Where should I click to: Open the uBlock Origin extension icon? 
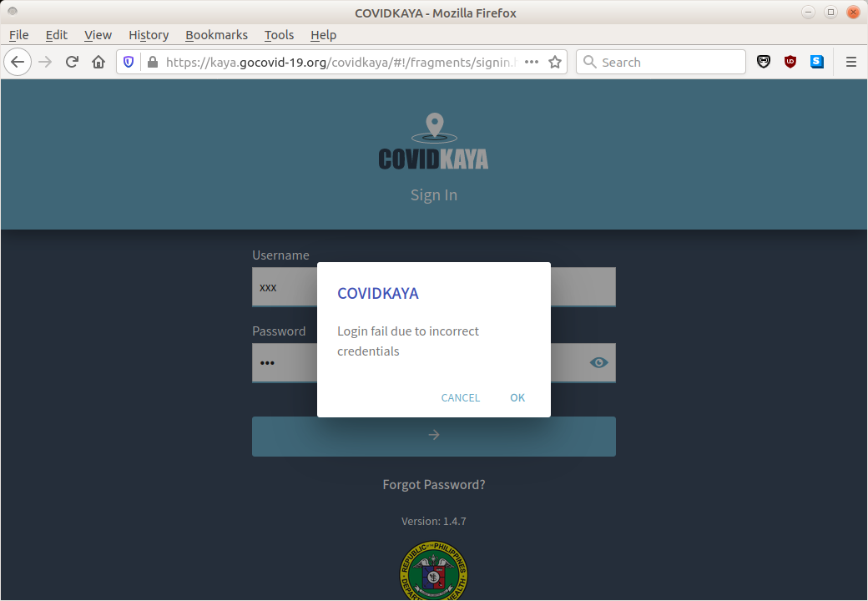click(790, 62)
